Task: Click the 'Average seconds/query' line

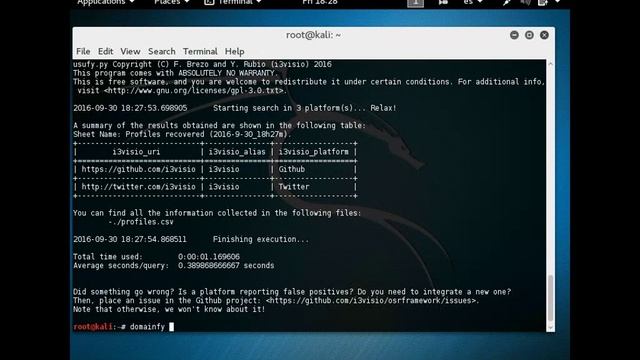Action: 173,266
